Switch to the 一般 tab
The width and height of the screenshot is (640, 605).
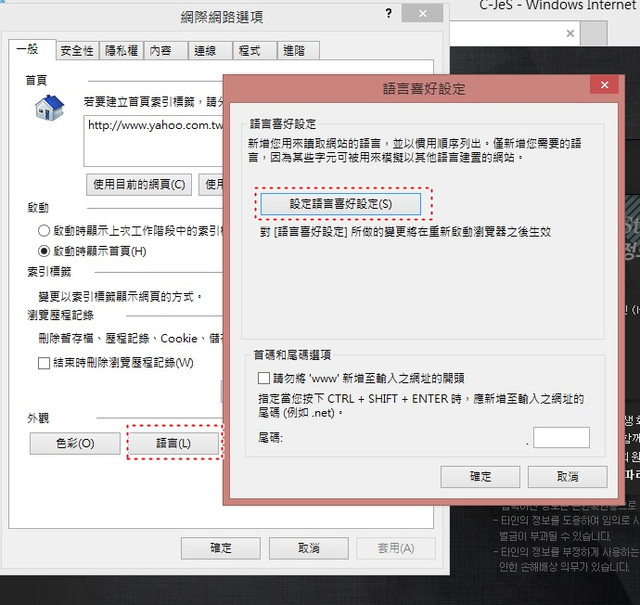pos(31,49)
